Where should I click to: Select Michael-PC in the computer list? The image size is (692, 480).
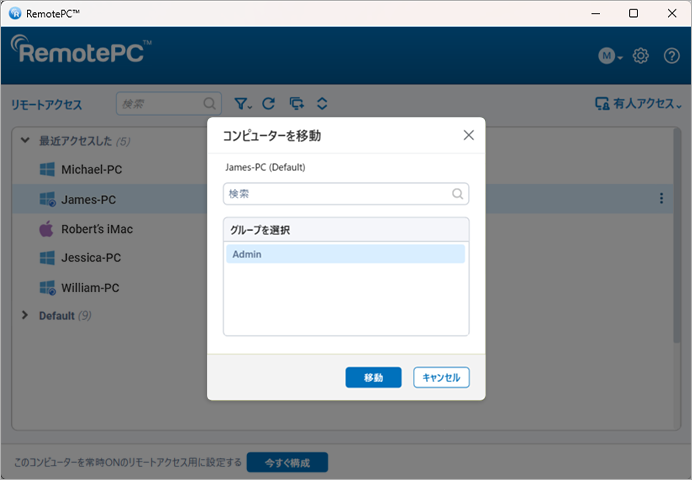pyautogui.click(x=91, y=169)
